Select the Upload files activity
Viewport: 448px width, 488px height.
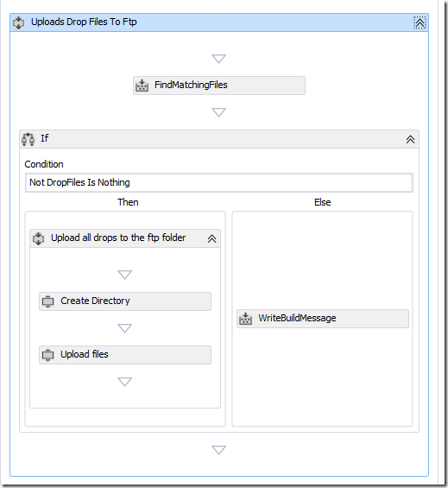125,355
